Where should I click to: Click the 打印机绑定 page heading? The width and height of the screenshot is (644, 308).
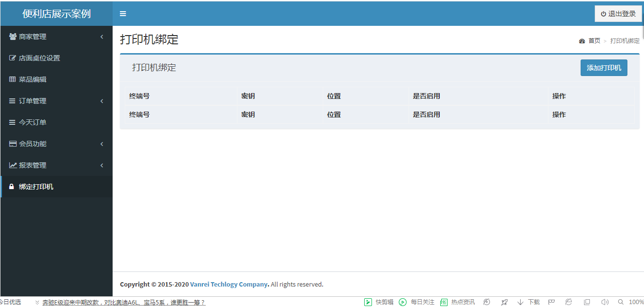(149, 39)
